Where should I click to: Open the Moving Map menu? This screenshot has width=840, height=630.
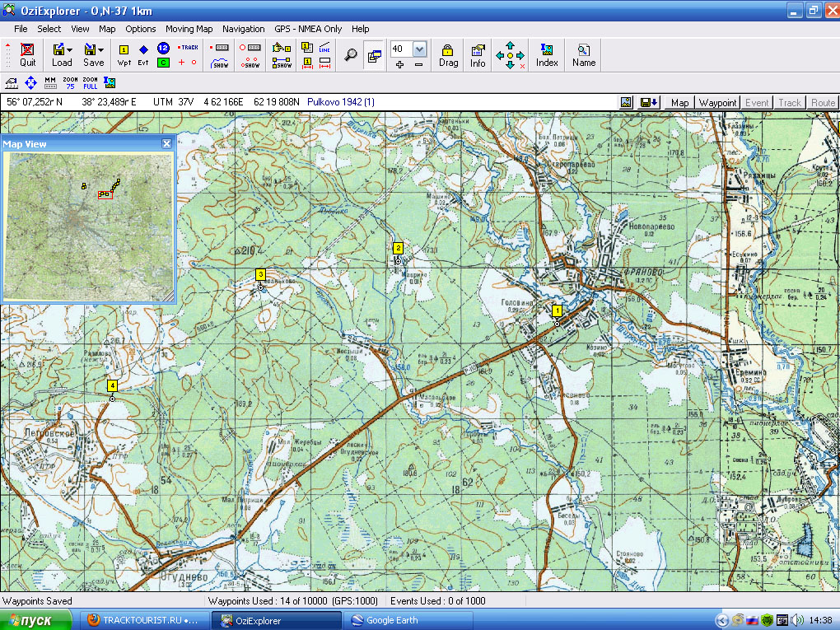coord(189,29)
